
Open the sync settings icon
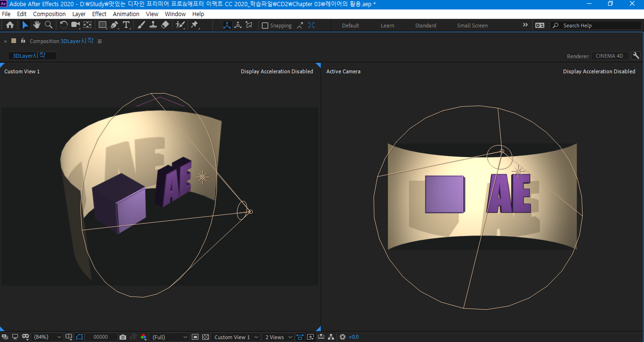point(540,26)
